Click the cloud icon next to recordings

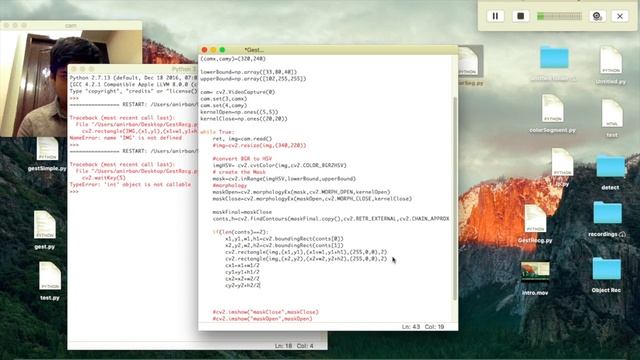click(x=622, y=234)
